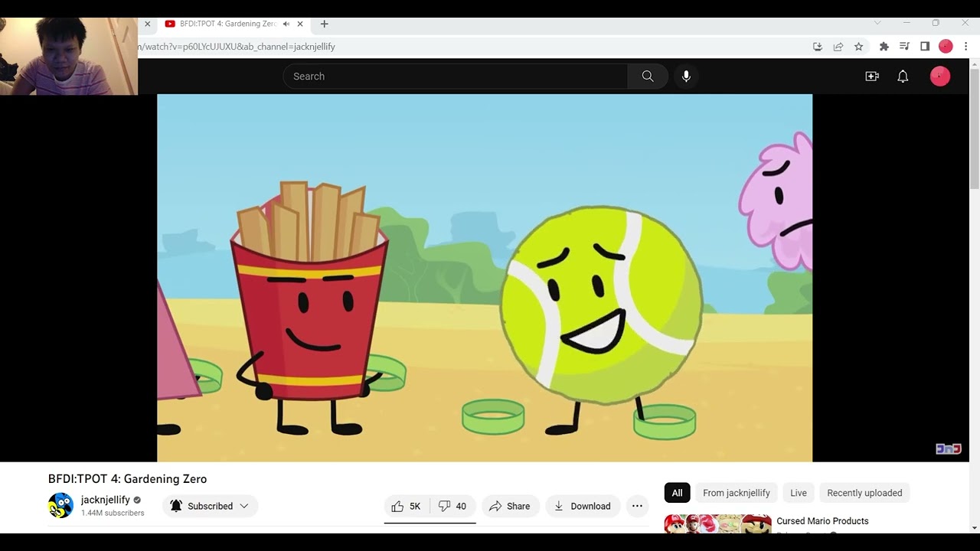980x551 pixels.
Task: Click the YouTube Search field
Action: tap(456, 77)
